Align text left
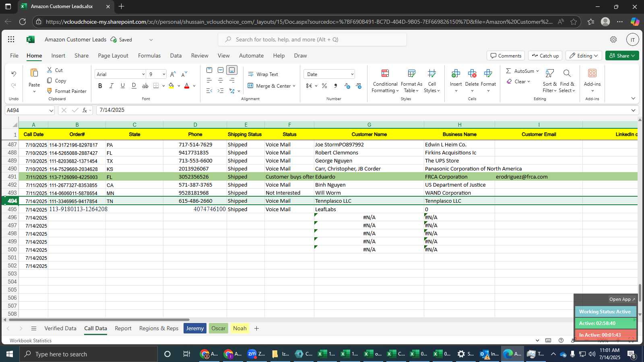 (209, 80)
